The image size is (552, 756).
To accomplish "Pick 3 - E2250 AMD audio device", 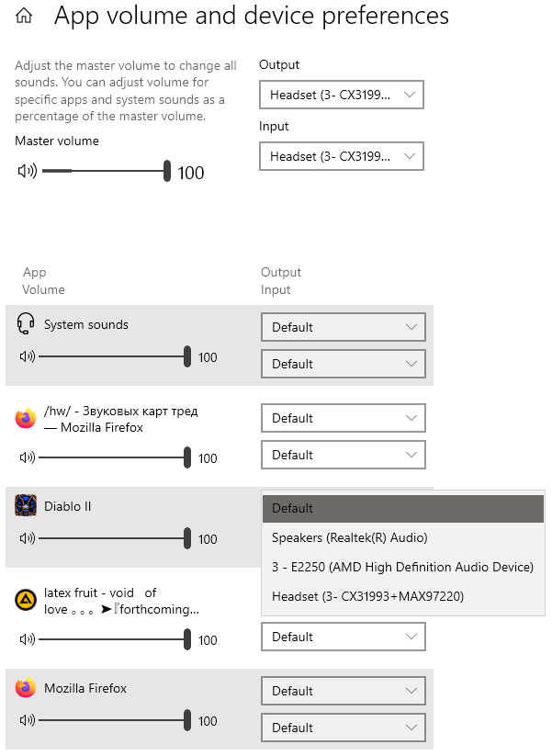I will [402, 567].
